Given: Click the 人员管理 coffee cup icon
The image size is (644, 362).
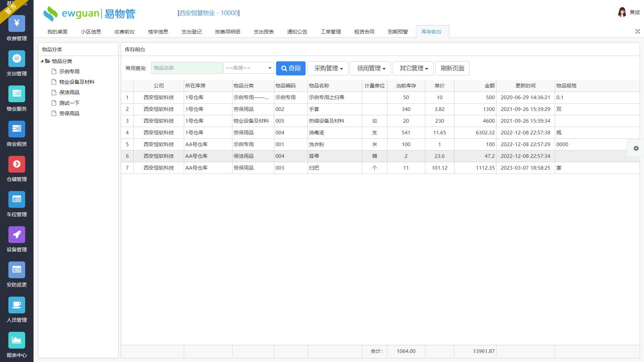Looking at the screenshot, I should click(x=17, y=305).
